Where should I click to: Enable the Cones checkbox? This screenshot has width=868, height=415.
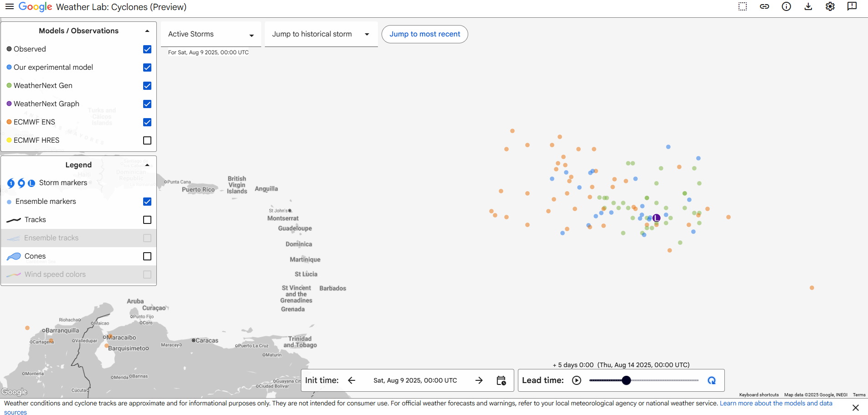(x=147, y=256)
